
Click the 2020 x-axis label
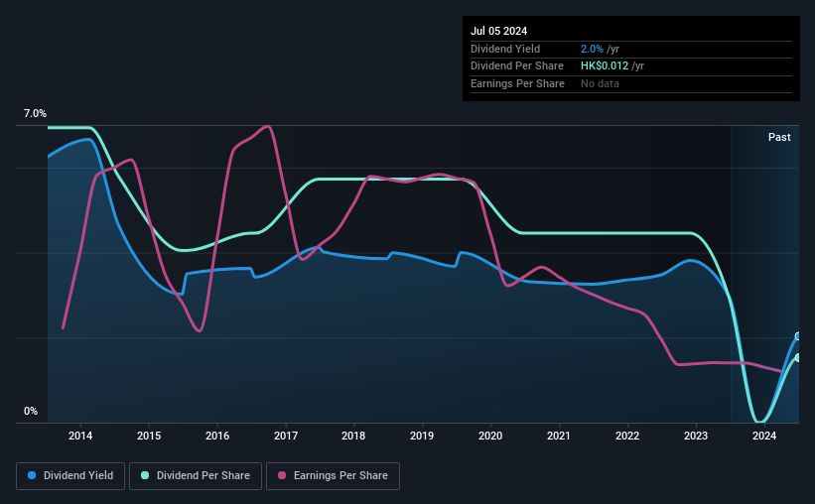(490, 436)
